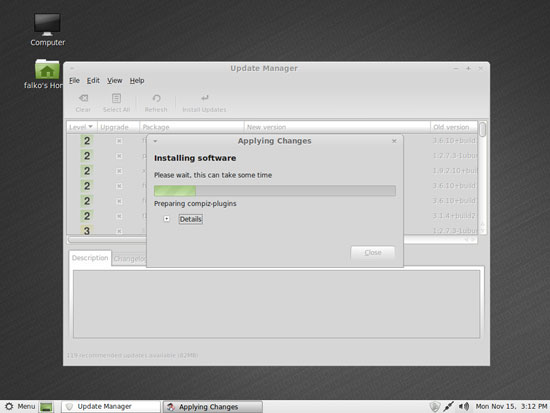
Task: Click the volume speaker tray icon
Action: (464, 406)
